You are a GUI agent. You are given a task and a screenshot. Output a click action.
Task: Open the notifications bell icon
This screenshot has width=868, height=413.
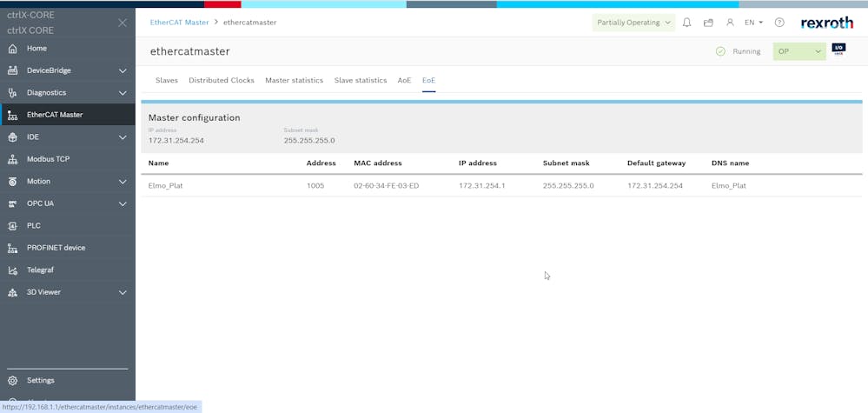[x=686, y=23]
